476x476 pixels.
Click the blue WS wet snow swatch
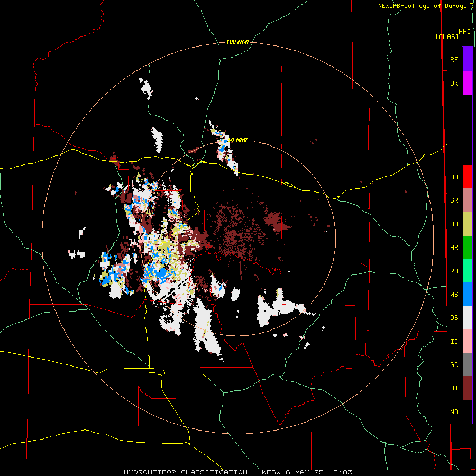click(467, 294)
